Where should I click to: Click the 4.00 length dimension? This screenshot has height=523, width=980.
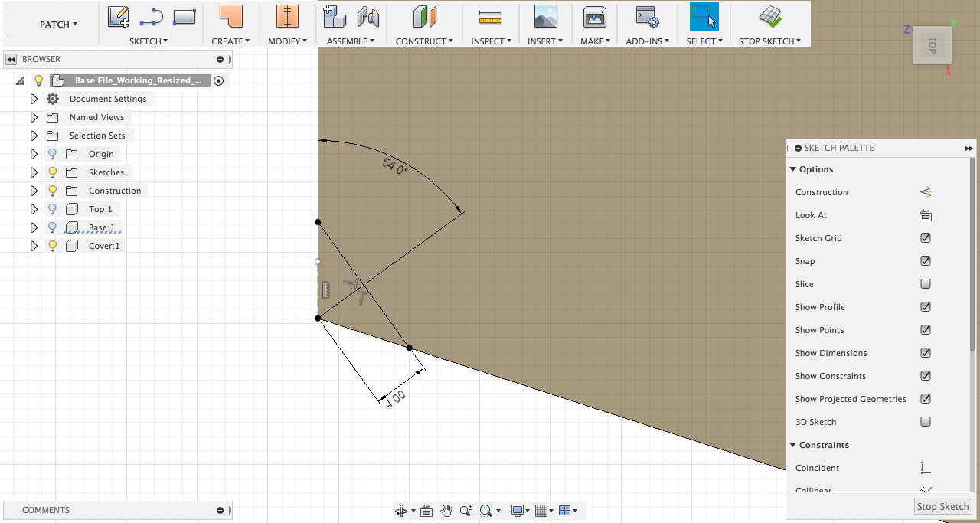point(395,399)
